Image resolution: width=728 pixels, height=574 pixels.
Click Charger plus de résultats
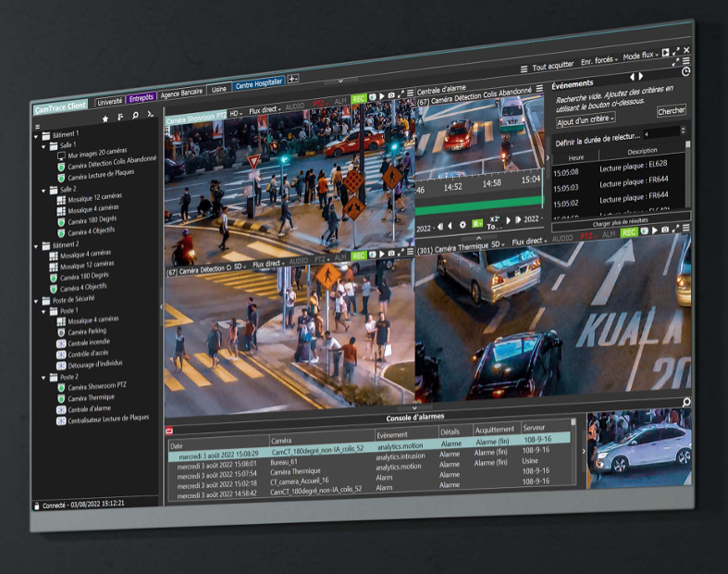click(621, 223)
